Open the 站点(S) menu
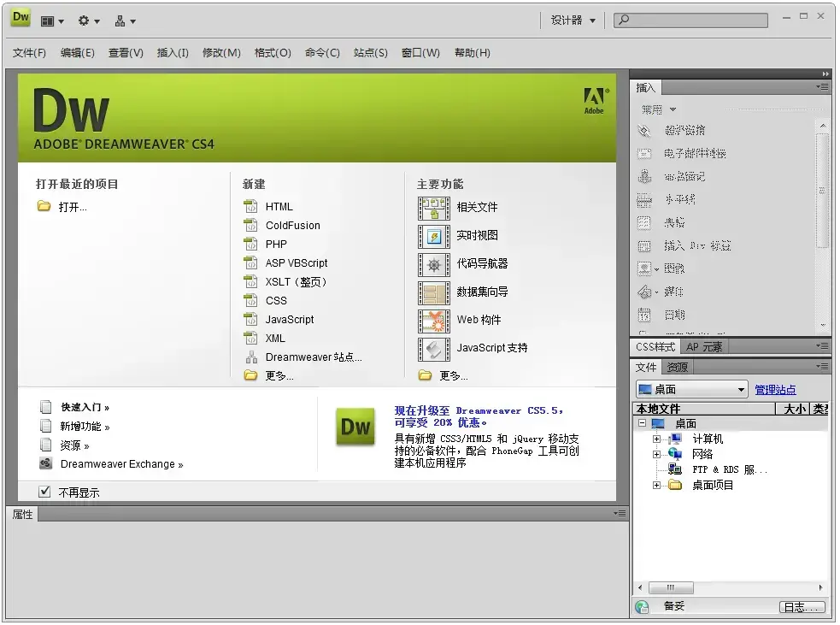Image resolution: width=840 pixels, height=625 pixels. click(x=371, y=52)
